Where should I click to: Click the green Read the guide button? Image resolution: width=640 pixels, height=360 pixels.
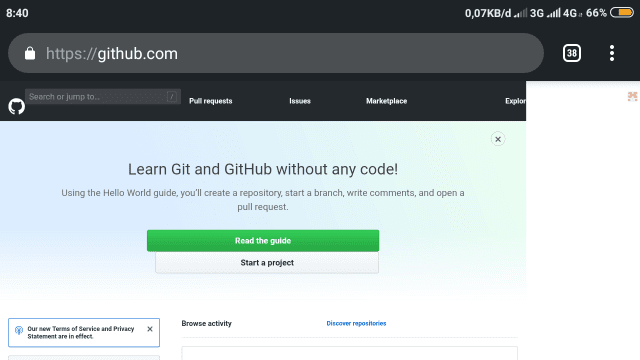263,240
